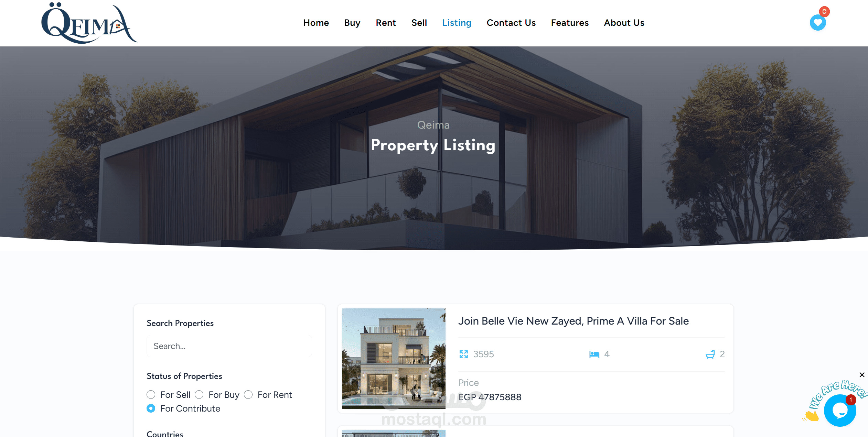Select the For Sell radio button
This screenshot has height=437, width=868.
151,395
